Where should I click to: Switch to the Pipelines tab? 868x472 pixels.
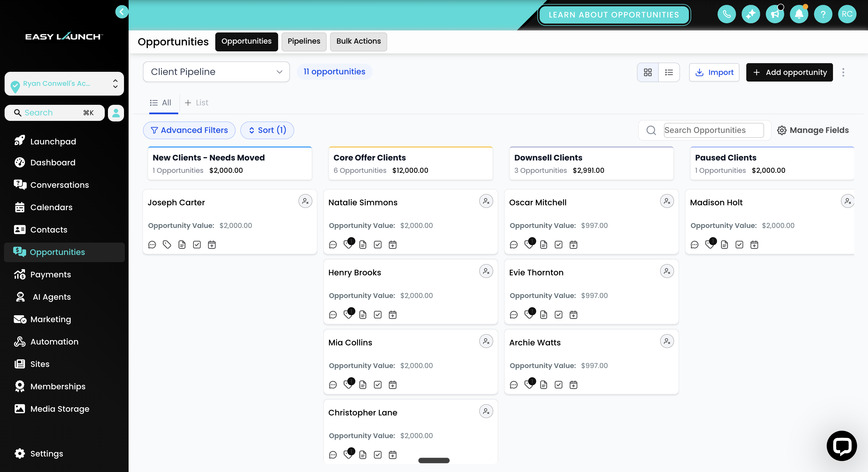(x=304, y=41)
